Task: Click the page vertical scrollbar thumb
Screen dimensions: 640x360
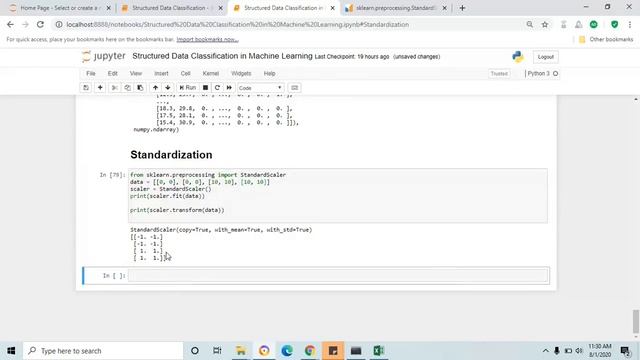Action: pyautogui.click(x=636, y=321)
